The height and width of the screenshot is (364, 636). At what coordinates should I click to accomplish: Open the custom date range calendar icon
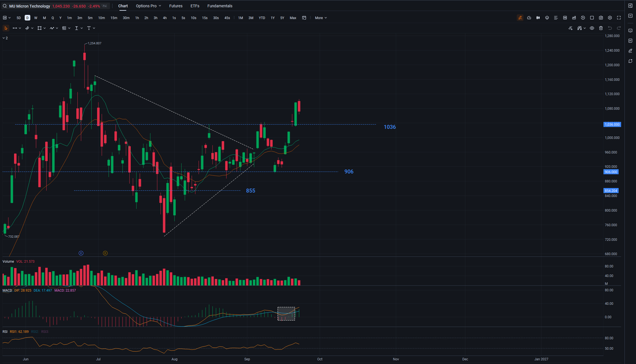304,17
